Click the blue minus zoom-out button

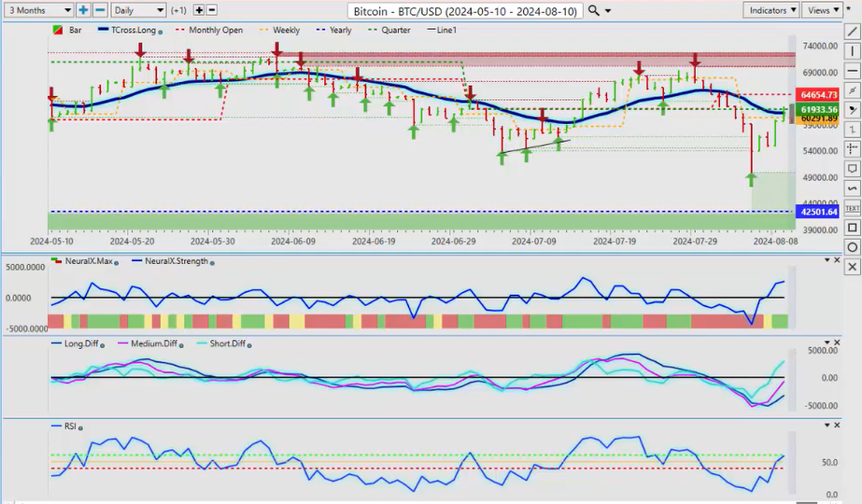tap(100, 10)
